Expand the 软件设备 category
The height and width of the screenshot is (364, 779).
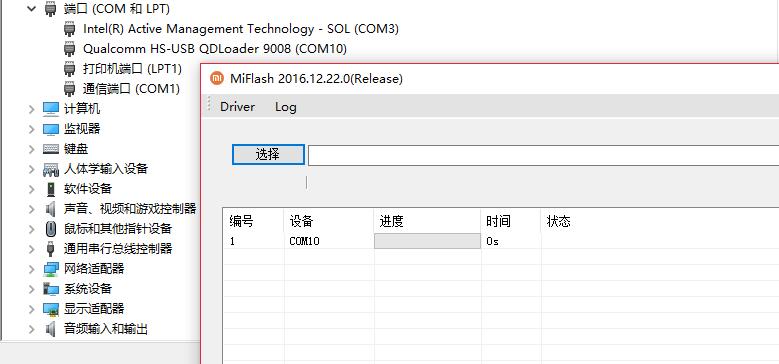pos(32,189)
